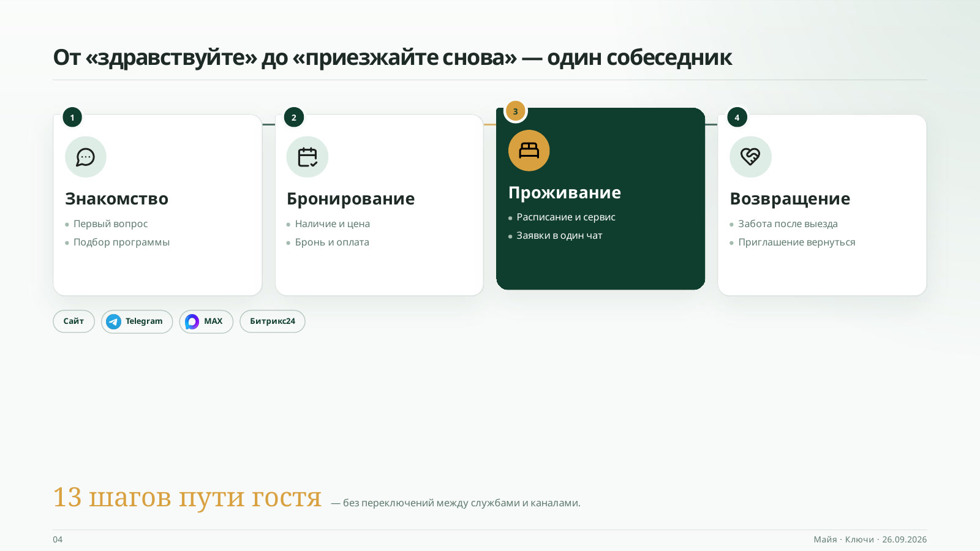Select the gold step number 3 badge
This screenshot has height=551, width=980.
(x=516, y=111)
